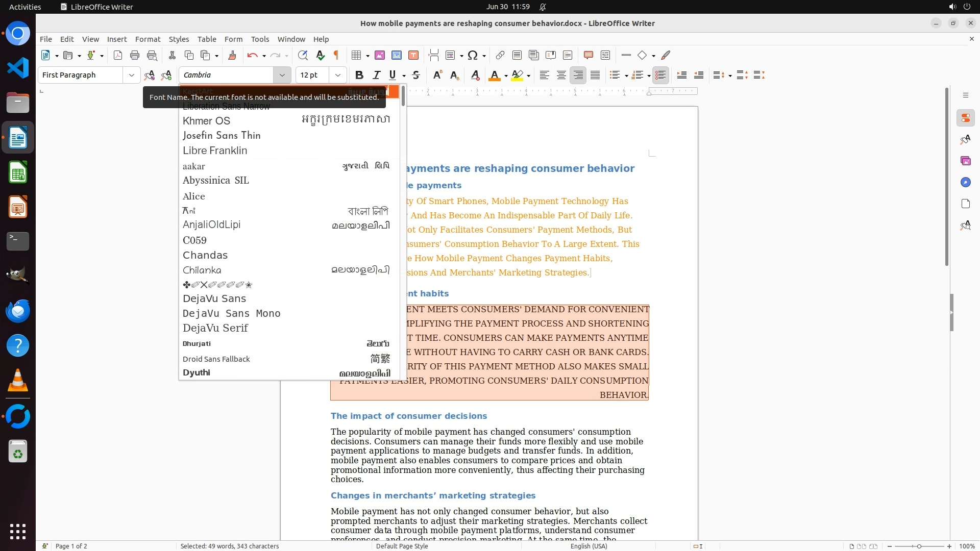Insert a special character via Omega icon
Viewport: 980px width, 551px height.
pyautogui.click(x=473, y=55)
